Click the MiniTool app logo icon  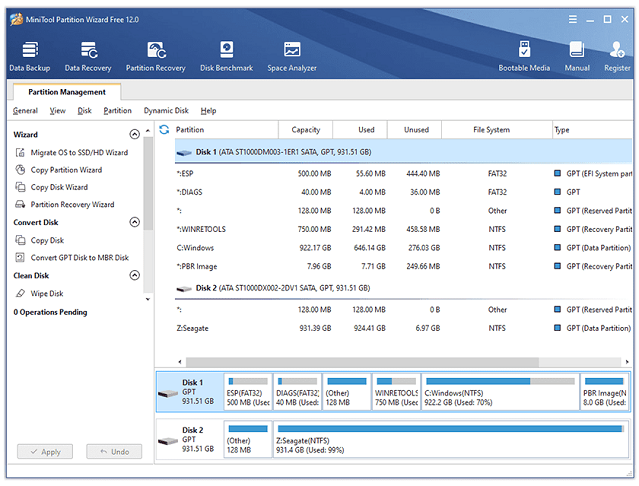[x=16, y=19]
